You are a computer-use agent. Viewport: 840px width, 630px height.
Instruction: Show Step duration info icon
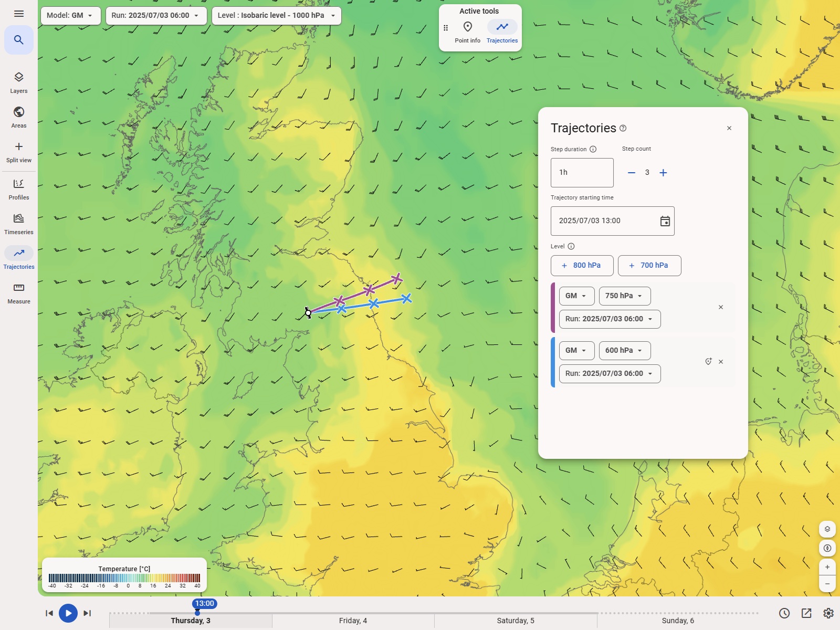coord(593,149)
